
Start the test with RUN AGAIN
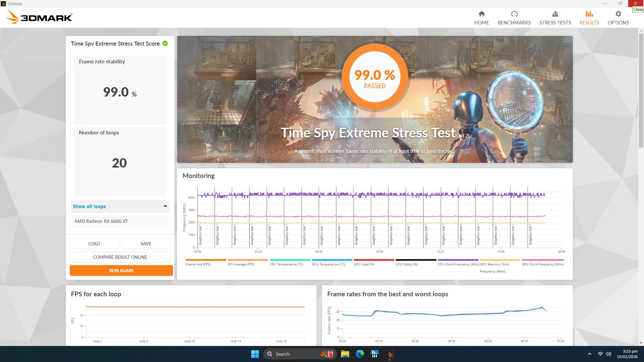pyautogui.click(x=121, y=270)
